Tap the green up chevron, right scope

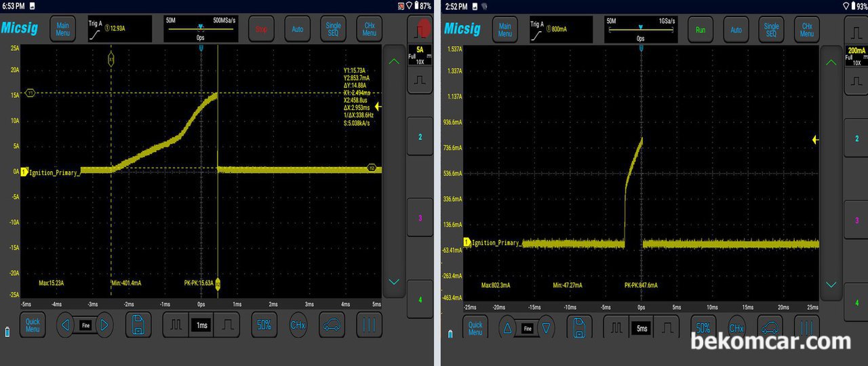pos(831,62)
